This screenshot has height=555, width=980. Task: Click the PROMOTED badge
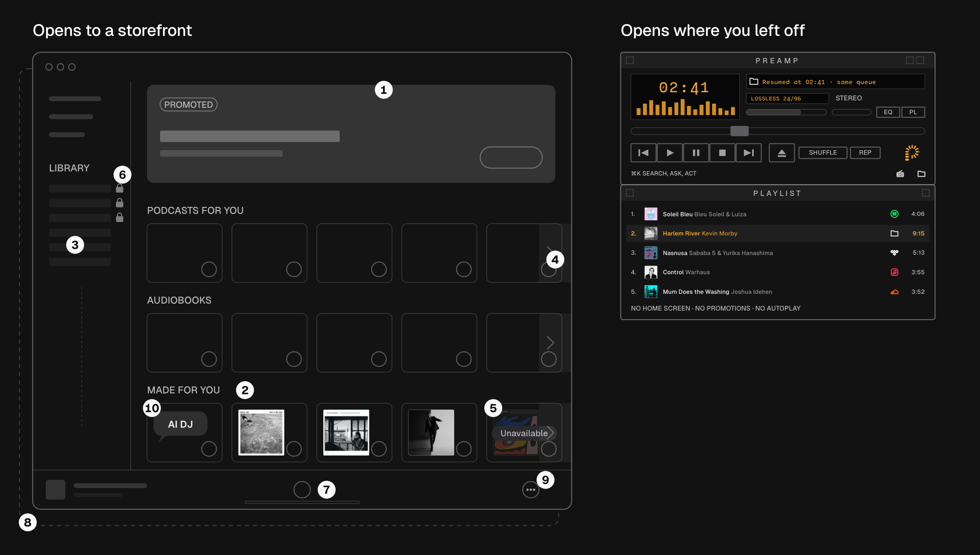pos(188,104)
